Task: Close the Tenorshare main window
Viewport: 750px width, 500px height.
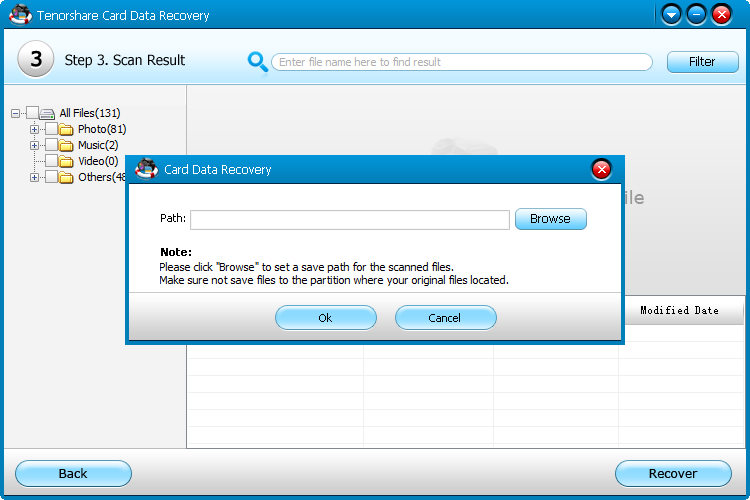Action: click(x=721, y=15)
